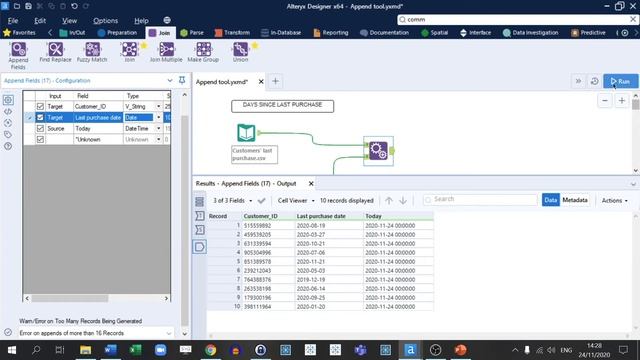Run the workflow
Image resolution: width=640 pixels, height=360 pixels.
[x=620, y=81]
